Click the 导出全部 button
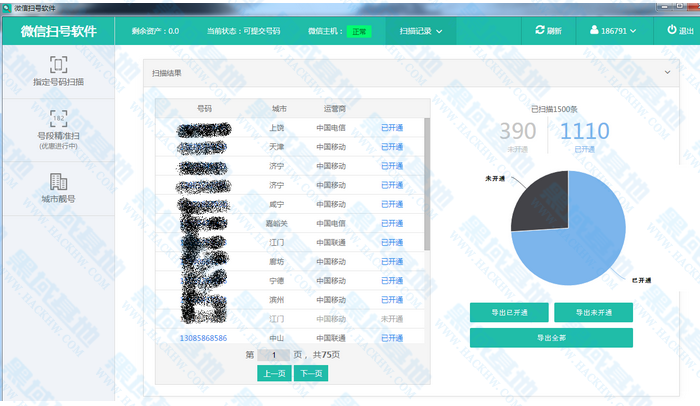Image resolution: width=700 pixels, height=406 pixels. 551,338
